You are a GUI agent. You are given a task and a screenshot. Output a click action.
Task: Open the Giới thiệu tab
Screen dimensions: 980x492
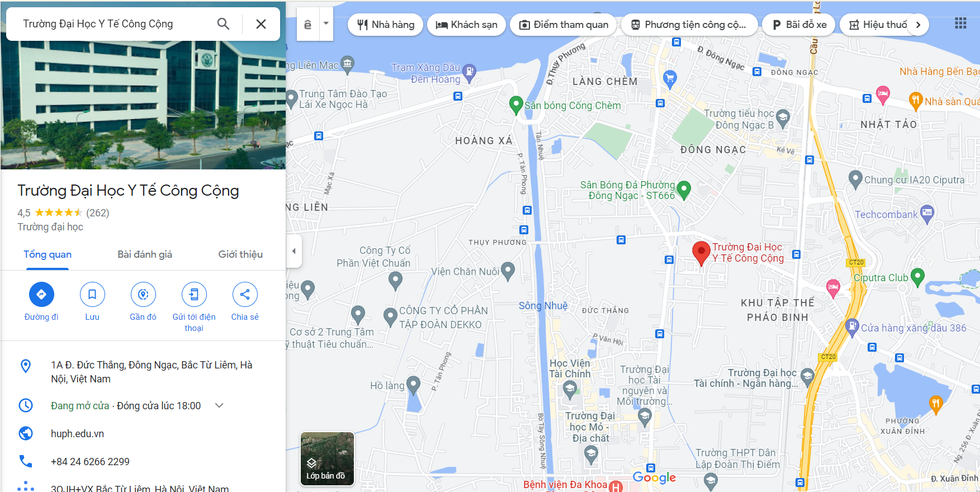tap(240, 254)
